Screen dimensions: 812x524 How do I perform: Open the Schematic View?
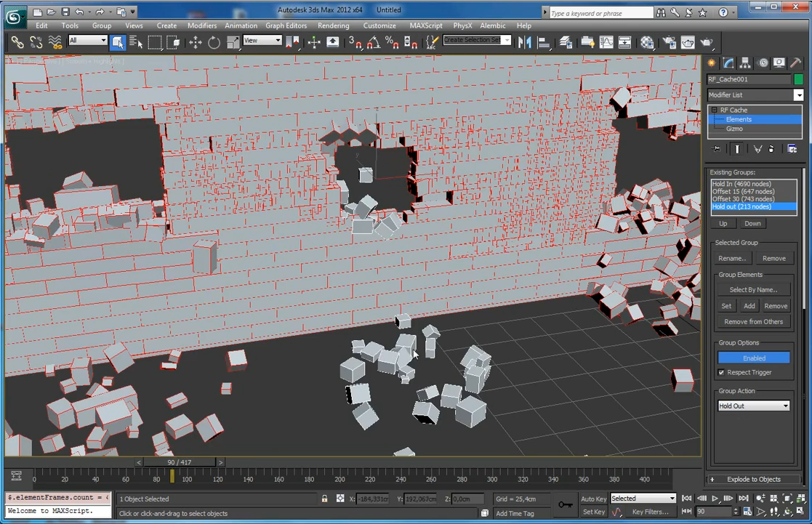(x=625, y=42)
